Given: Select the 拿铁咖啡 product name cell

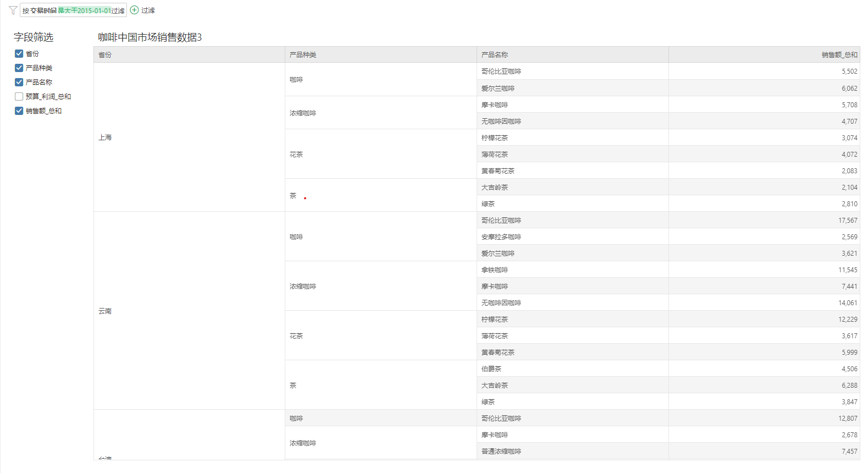Looking at the screenshot, I should tap(495, 270).
